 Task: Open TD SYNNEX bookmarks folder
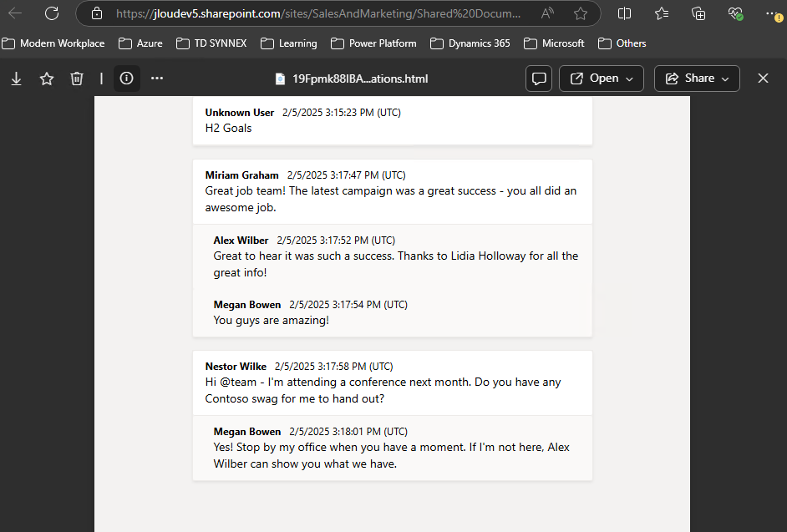(211, 43)
